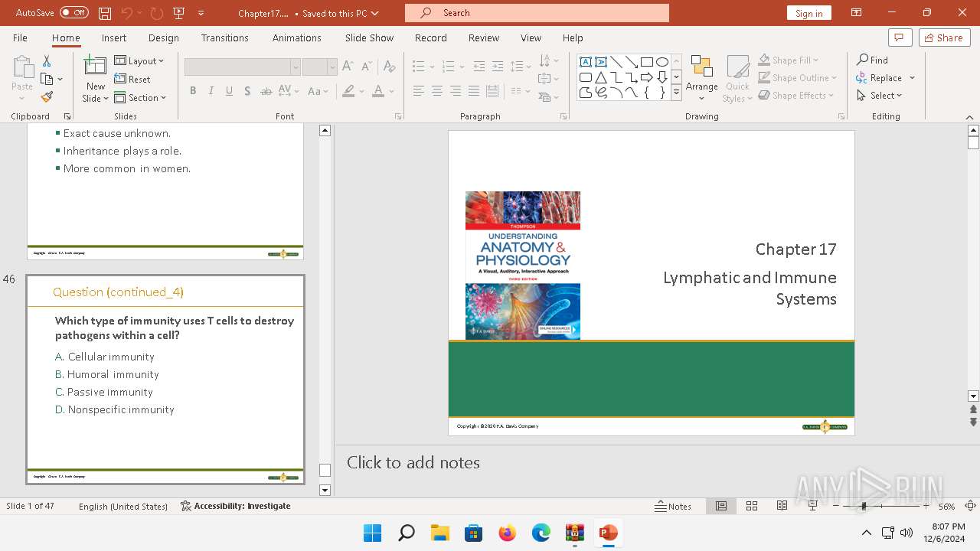Fit slide to current window icon

coord(970,506)
